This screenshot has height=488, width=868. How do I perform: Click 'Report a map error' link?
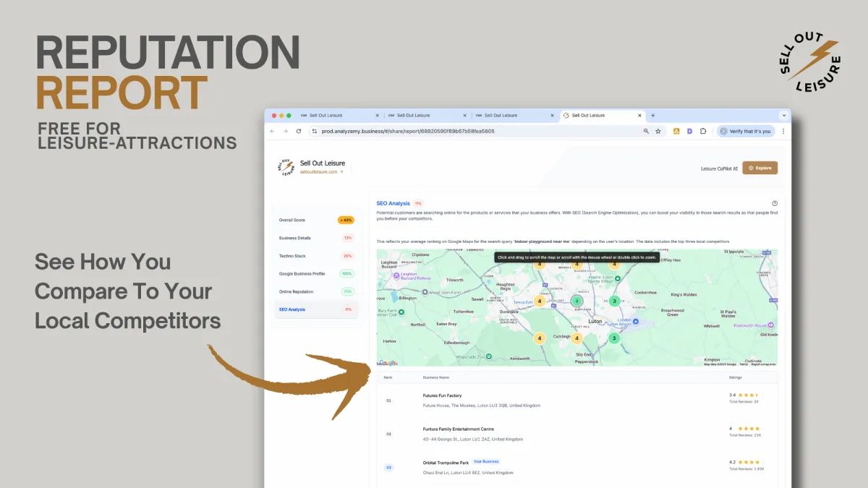click(x=763, y=364)
